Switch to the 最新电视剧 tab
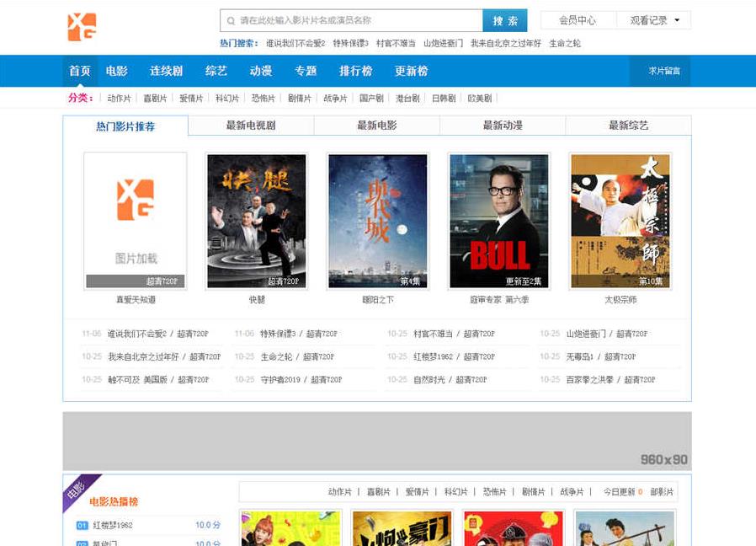The image size is (756, 546). 251,126
